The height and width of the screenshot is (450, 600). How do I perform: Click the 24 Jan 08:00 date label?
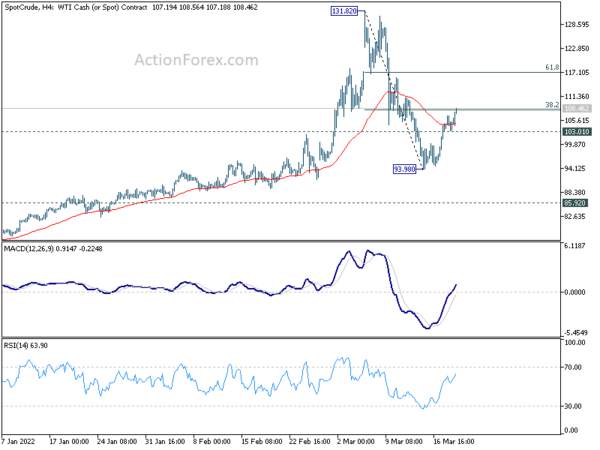tap(117, 442)
